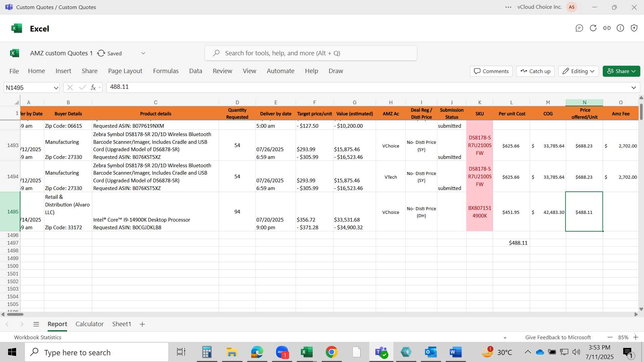Click the horizontal scrollbar thumb
644x362 pixels.
tap(15, 314)
